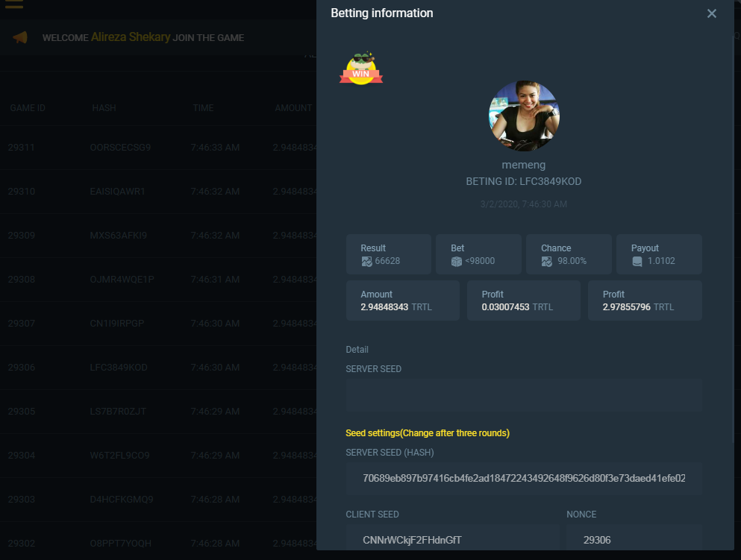Open the hamburger menu icon
The image size is (741, 560).
coord(13,4)
